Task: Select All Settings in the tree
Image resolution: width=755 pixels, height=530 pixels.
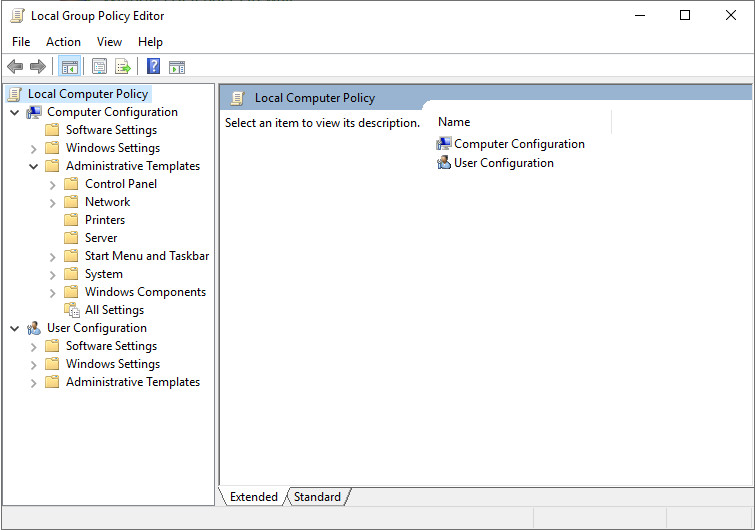Action: coord(114,310)
